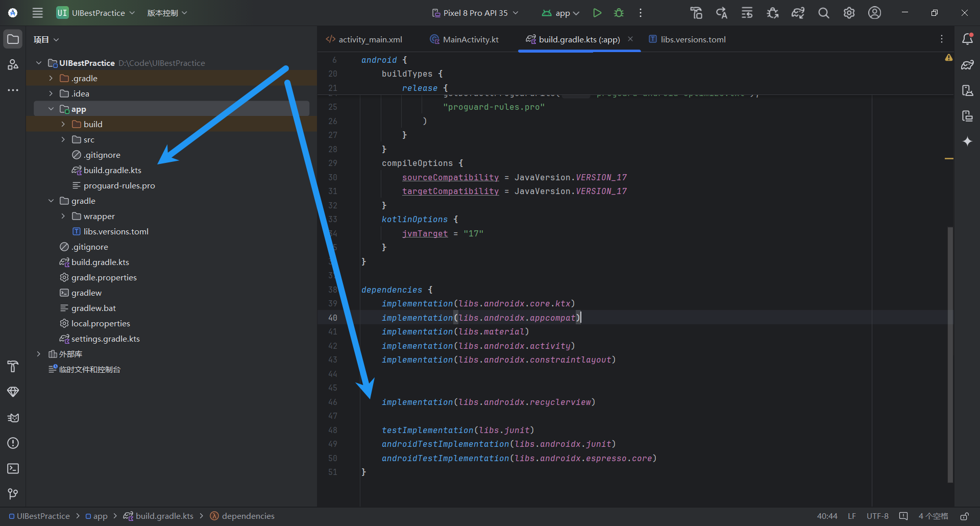
Task: Open Running Devices panel icon
Action: pyautogui.click(x=968, y=116)
